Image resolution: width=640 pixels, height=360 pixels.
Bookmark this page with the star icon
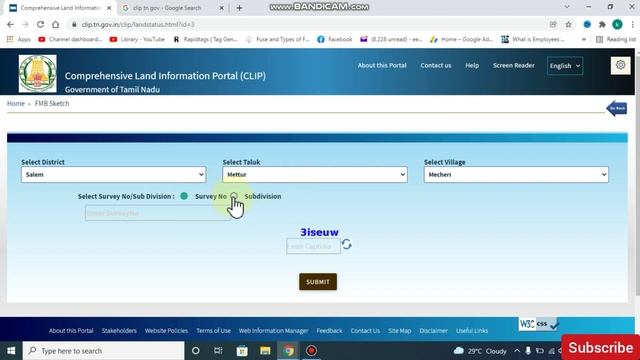(568, 24)
